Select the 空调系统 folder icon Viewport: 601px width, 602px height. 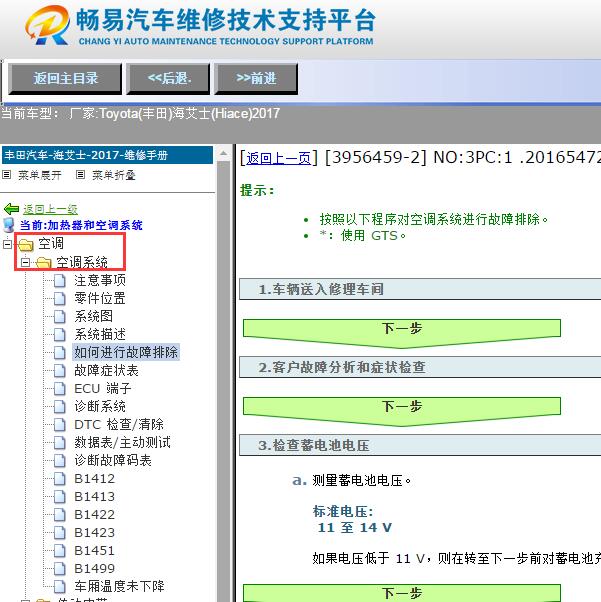click(44, 263)
